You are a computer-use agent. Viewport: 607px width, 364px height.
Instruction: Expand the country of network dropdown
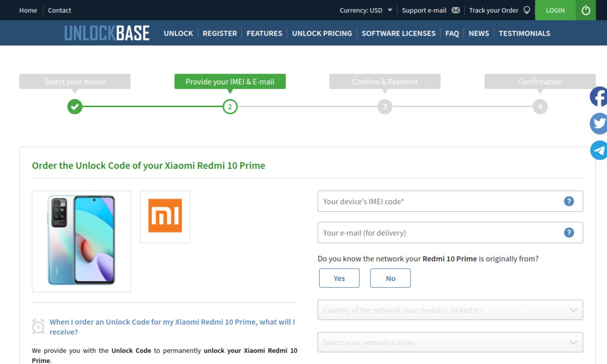pyautogui.click(x=450, y=310)
